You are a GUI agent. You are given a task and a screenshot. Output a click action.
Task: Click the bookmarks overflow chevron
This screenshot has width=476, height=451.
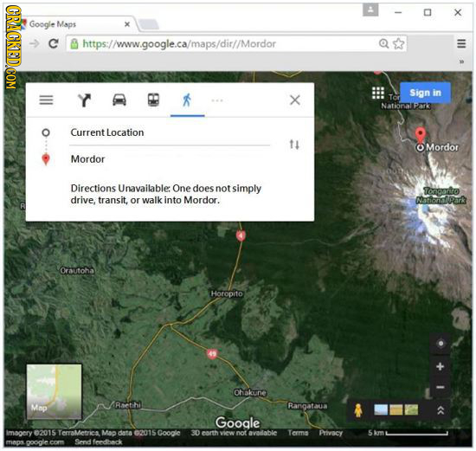click(x=461, y=61)
